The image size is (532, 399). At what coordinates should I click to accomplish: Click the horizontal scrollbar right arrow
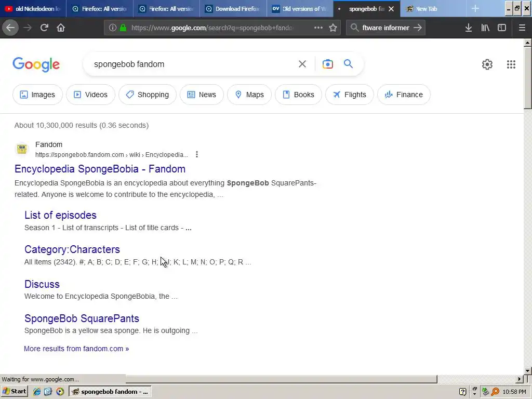[520, 379]
